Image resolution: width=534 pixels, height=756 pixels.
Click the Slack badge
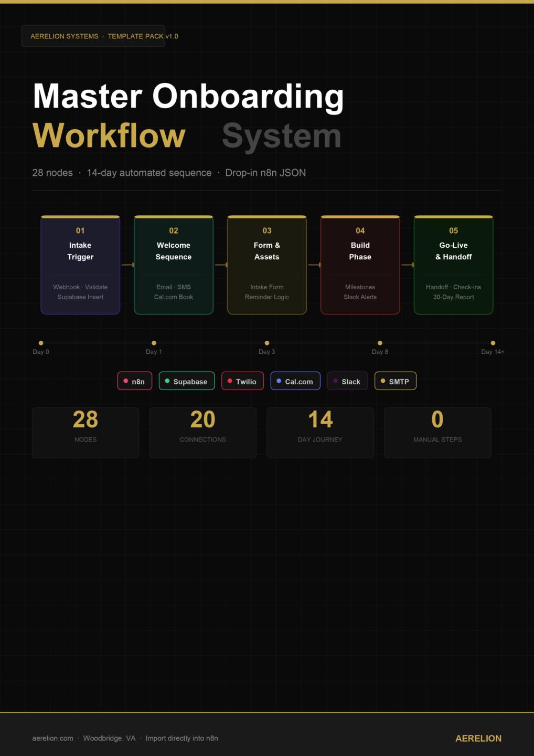pos(347,381)
